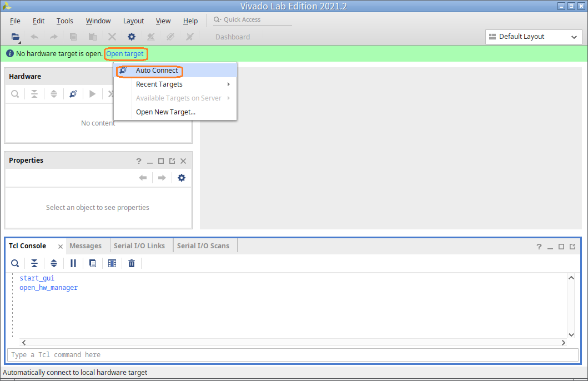Focus the Tcl command input field
Image resolution: width=588 pixels, height=381 pixels.
[293, 355]
